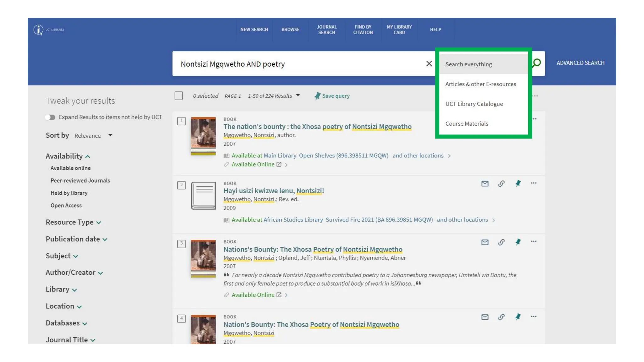
Task: Copy permalink for the second result
Action: (501, 184)
